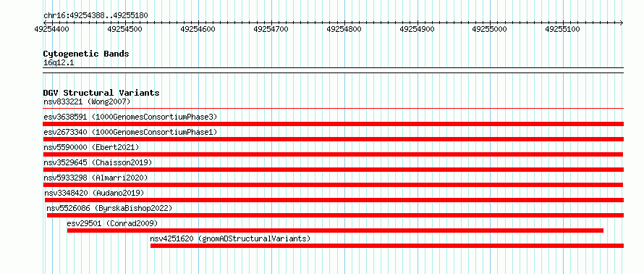
Task: Open variant nsv5526086 (ByrskaBishop2022) label
Action: point(109,208)
